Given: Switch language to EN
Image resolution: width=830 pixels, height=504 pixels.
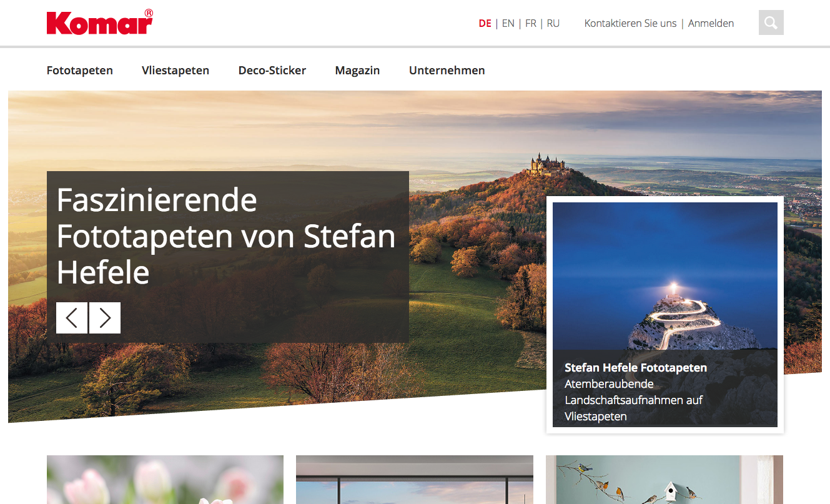Looking at the screenshot, I should pos(508,23).
